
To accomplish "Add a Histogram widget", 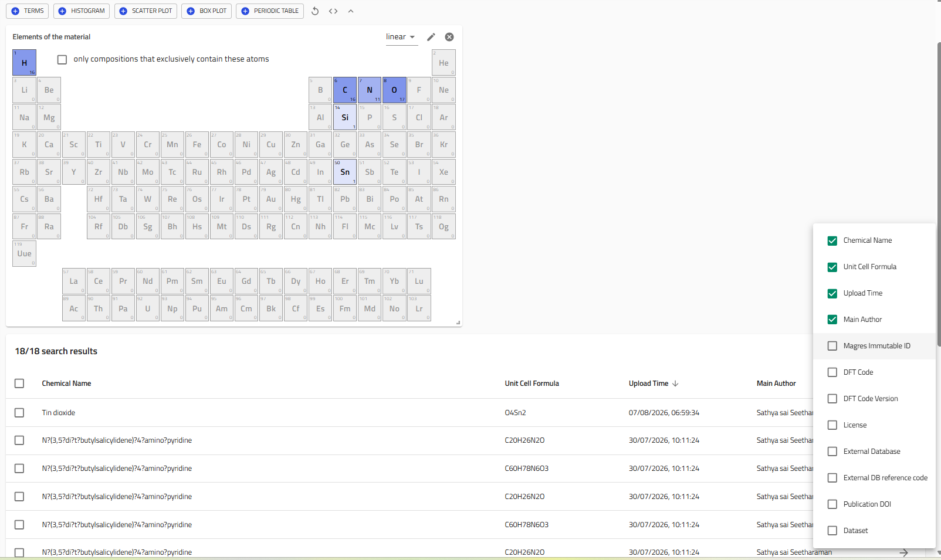I will click(82, 11).
